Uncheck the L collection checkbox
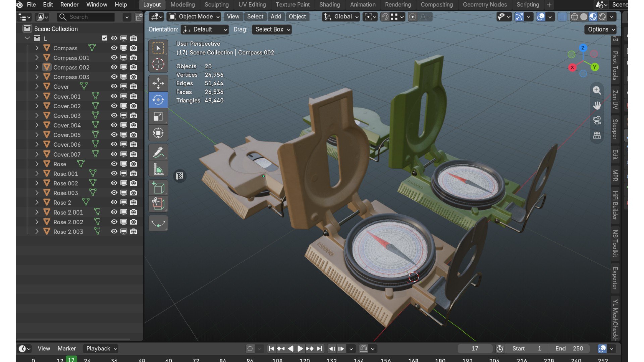This screenshot has height=362, width=644. coord(104,38)
